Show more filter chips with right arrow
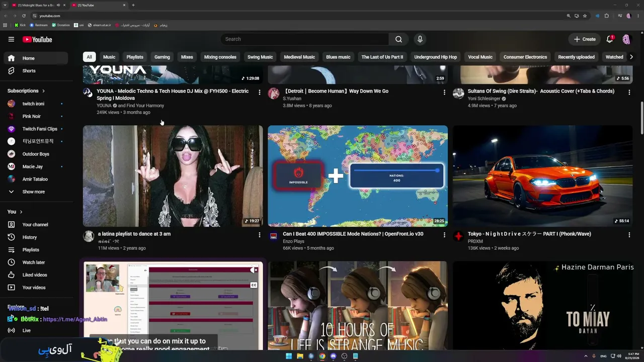Image resolution: width=644 pixels, height=362 pixels. [x=631, y=57]
